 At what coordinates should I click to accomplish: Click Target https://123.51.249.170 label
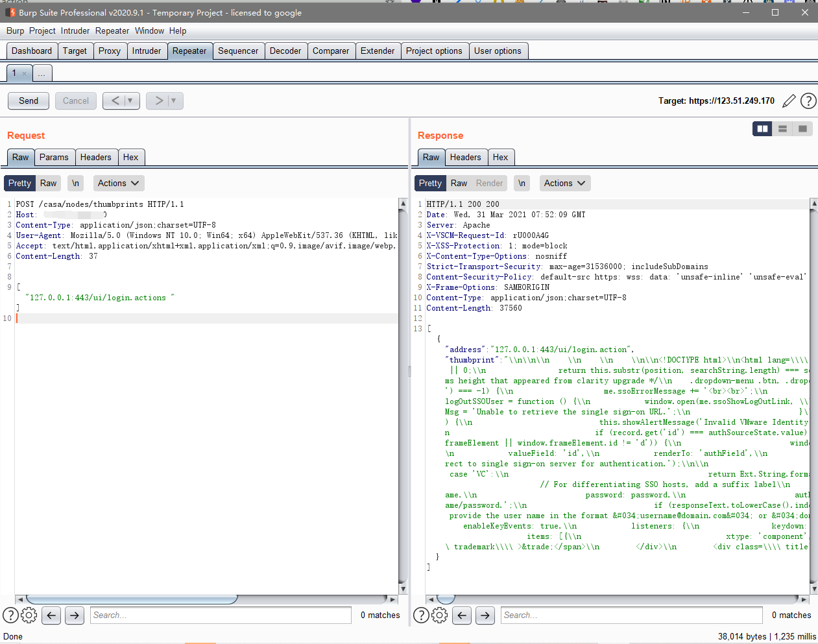(x=716, y=101)
